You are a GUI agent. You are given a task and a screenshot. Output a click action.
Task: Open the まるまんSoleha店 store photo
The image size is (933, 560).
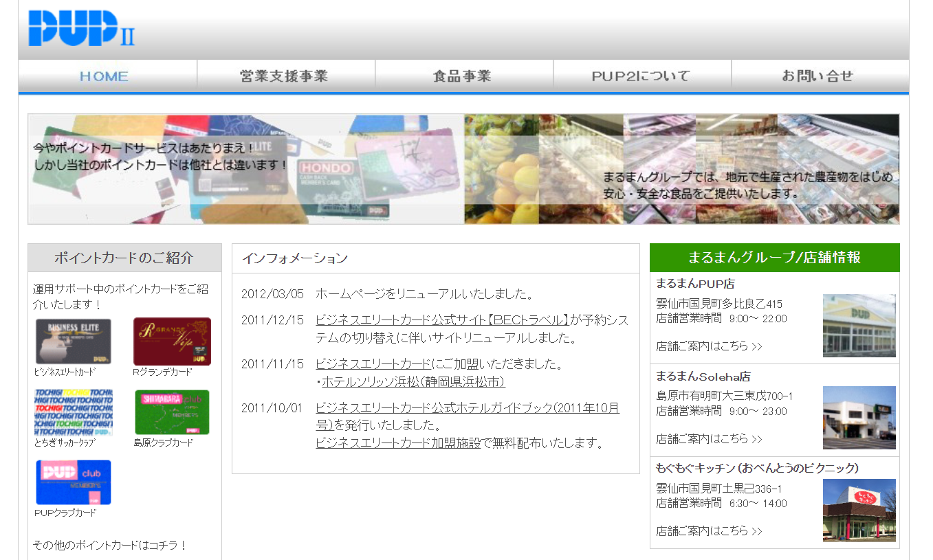pyautogui.click(x=859, y=418)
